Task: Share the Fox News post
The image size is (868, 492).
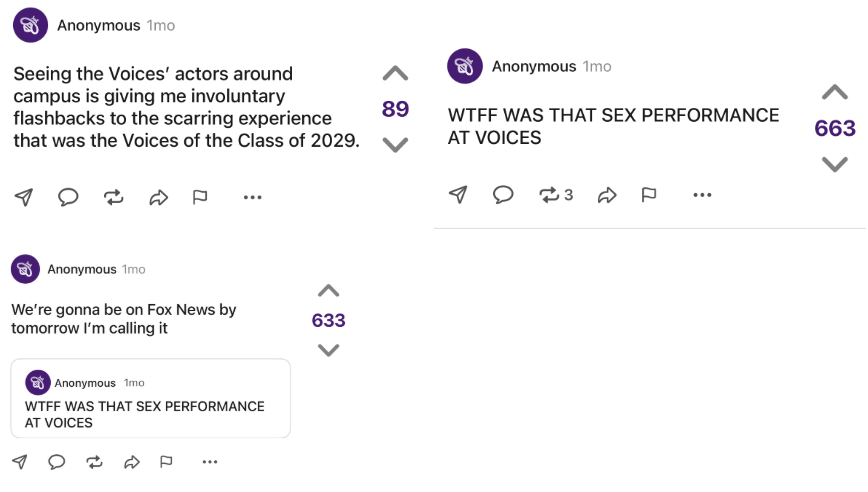Action: click(x=131, y=462)
